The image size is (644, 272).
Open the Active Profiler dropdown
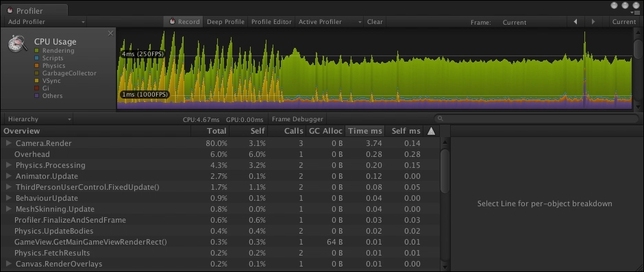point(330,22)
